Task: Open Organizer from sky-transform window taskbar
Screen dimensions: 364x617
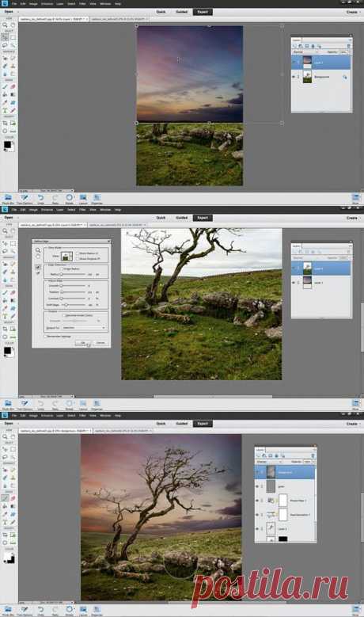Action: [x=97, y=199]
